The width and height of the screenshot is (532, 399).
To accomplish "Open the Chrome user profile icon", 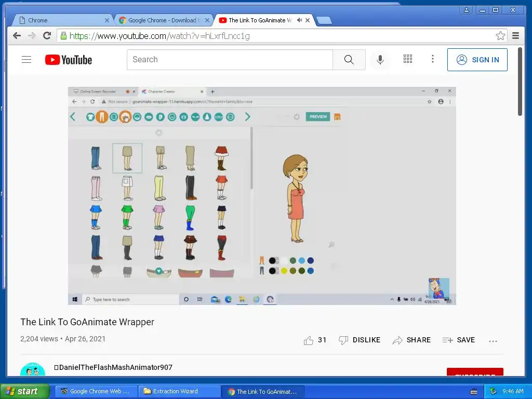I will (x=467, y=10).
